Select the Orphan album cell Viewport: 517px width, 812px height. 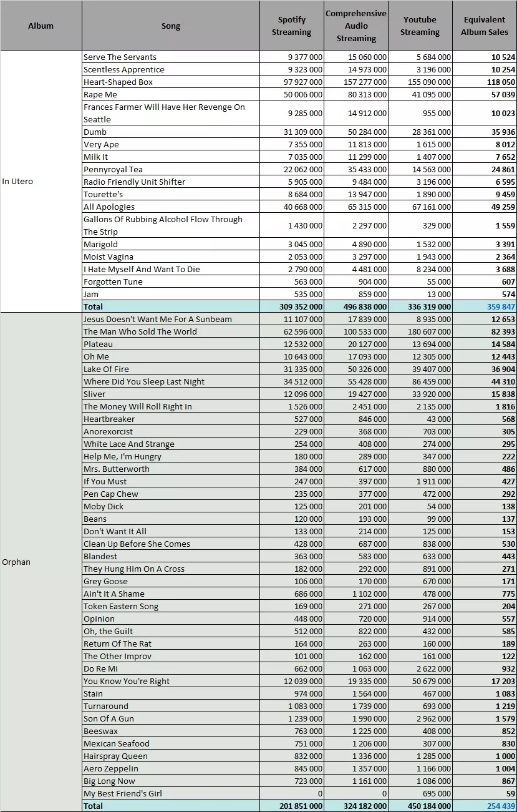pyautogui.click(x=41, y=562)
